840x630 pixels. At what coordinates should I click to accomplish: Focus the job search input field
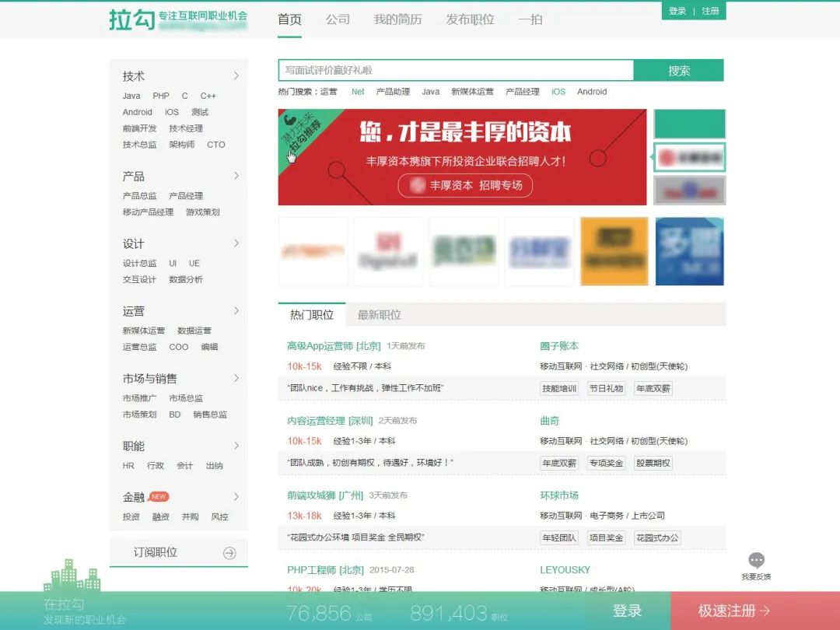point(456,70)
